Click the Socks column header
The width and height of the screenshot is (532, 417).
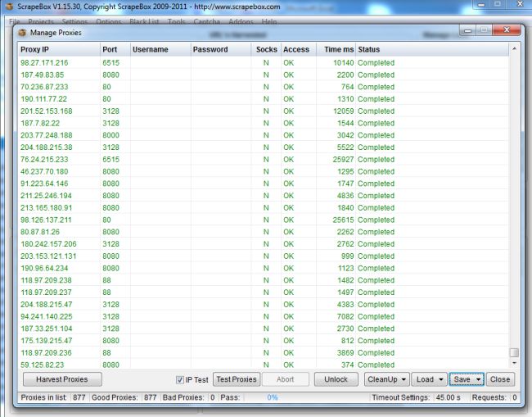(x=266, y=50)
